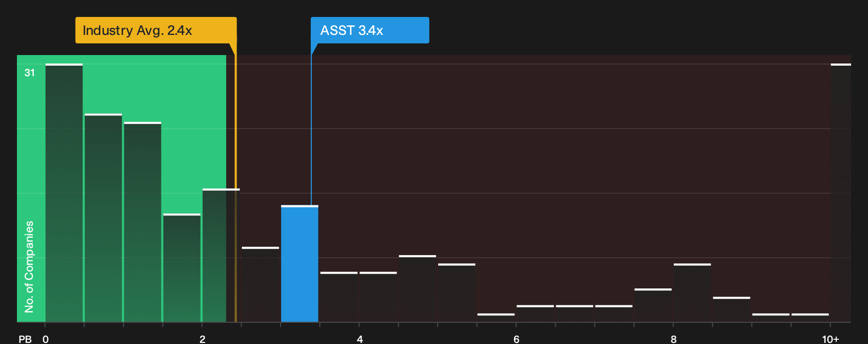
Task: Click the dark bar between PB 8 and 8.5
Action: [x=692, y=293]
